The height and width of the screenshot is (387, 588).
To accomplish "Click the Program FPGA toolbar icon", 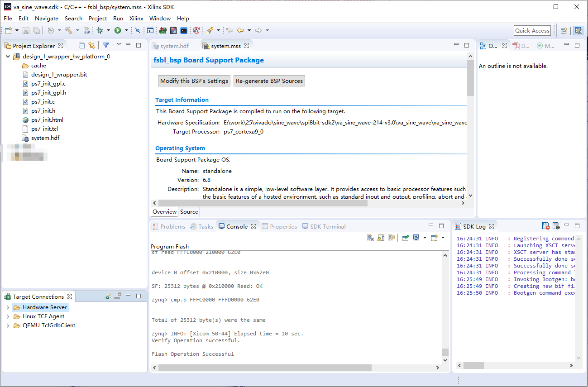I will coord(163,30).
